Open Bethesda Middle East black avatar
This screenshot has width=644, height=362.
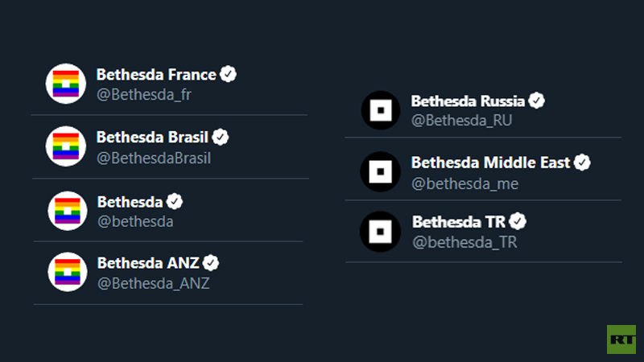pyautogui.click(x=380, y=171)
